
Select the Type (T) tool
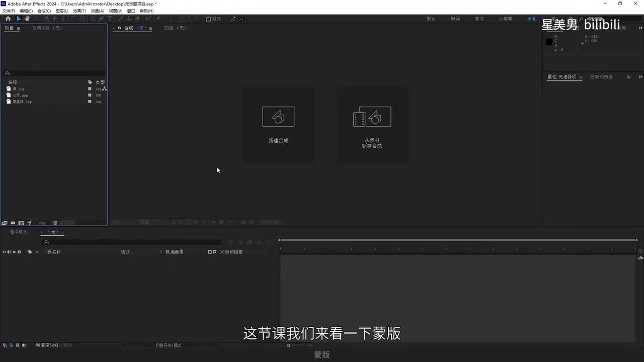pos(110,19)
